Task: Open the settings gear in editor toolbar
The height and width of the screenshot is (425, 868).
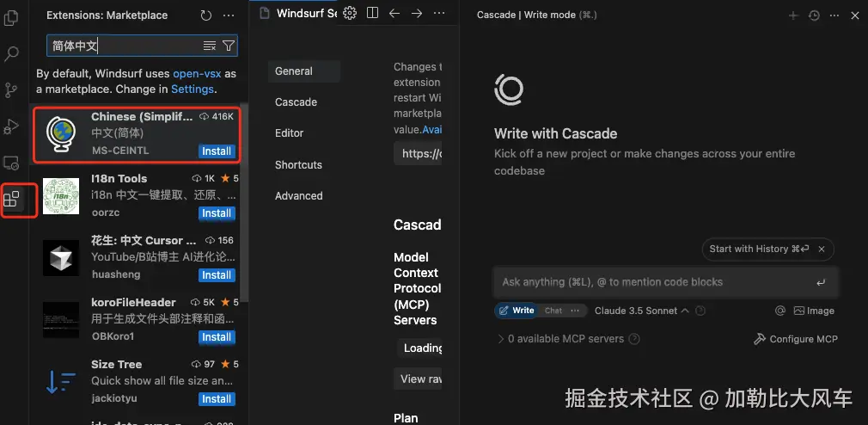Action: (350, 13)
